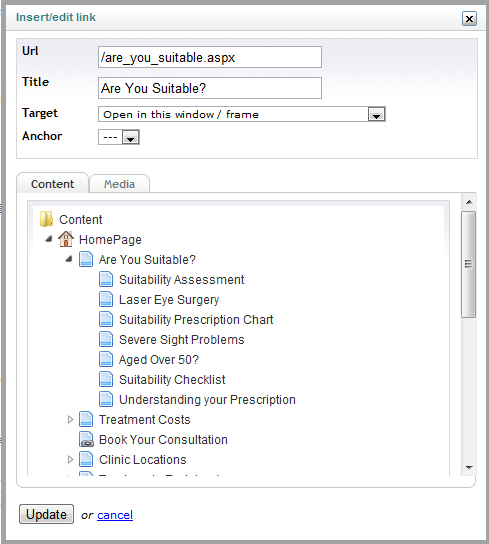Click into the Url input field
489x544 pixels.
210,57
